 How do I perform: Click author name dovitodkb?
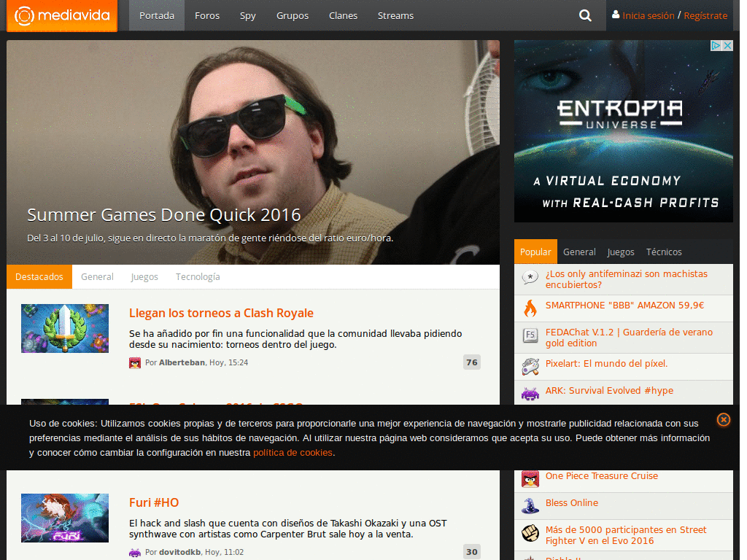pos(179,552)
